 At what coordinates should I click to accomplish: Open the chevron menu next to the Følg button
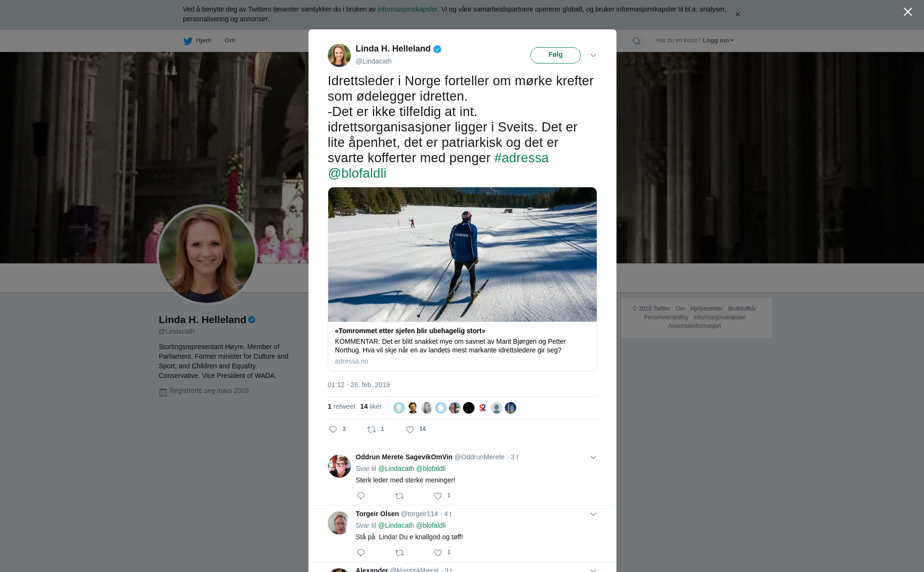(593, 55)
